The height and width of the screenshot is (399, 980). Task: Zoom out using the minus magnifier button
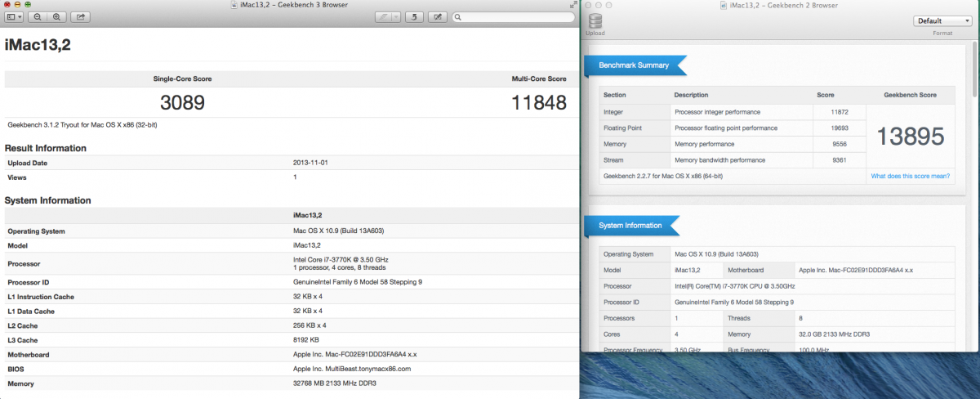(x=38, y=17)
